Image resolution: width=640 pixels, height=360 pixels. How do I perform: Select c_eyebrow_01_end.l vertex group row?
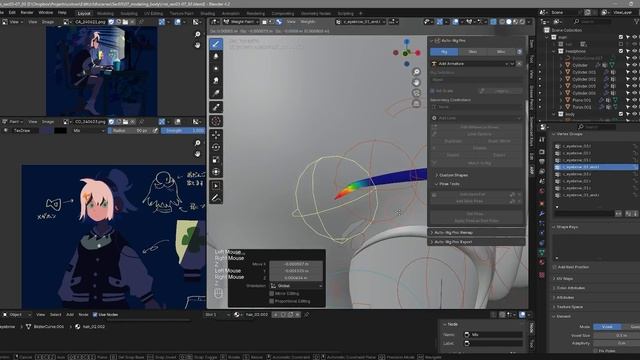pyautogui.click(x=596, y=167)
